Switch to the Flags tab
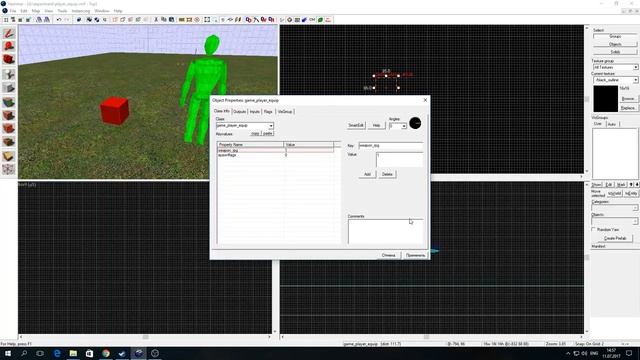The image size is (640, 360). tap(268, 111)
